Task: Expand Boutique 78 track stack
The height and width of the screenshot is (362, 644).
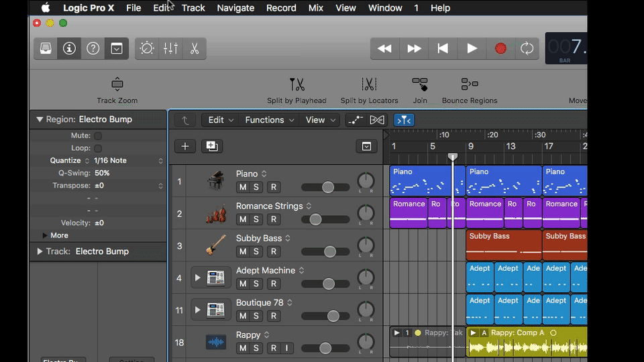Action: [197, 310]
